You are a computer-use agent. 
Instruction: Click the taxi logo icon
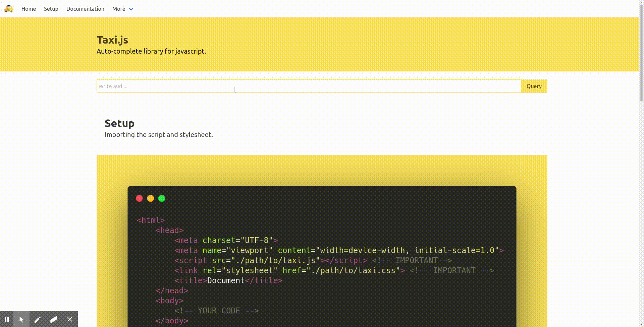(x=9, y=9)
